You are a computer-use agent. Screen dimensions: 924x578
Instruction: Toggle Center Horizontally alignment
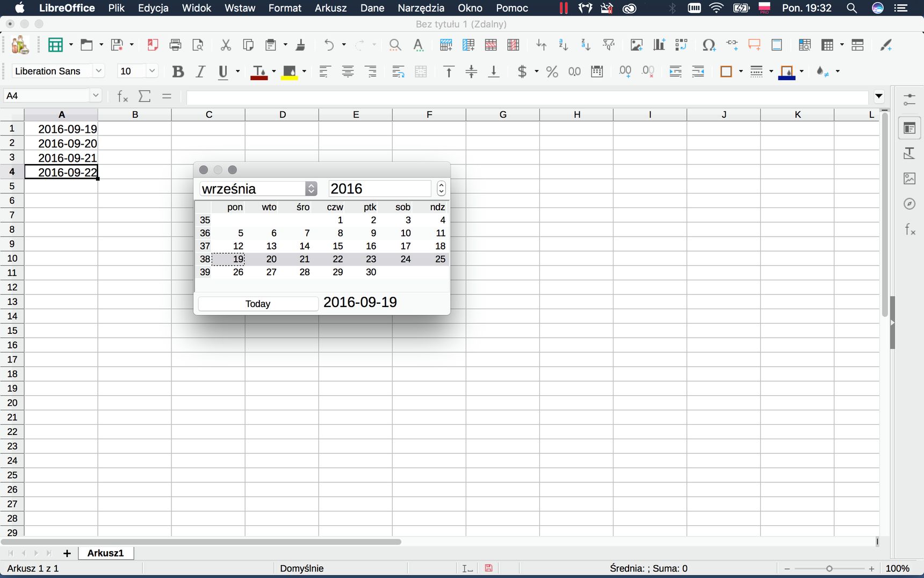348,72
